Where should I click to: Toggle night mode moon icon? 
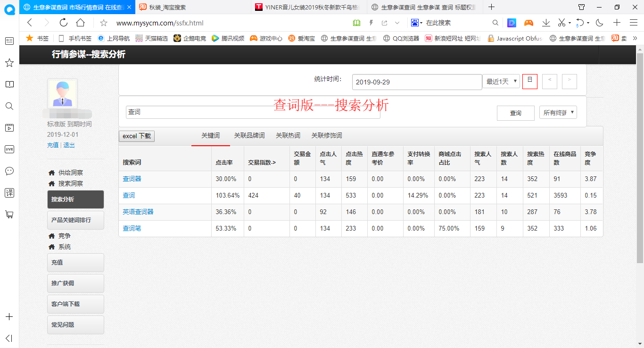tap(600, 23)
